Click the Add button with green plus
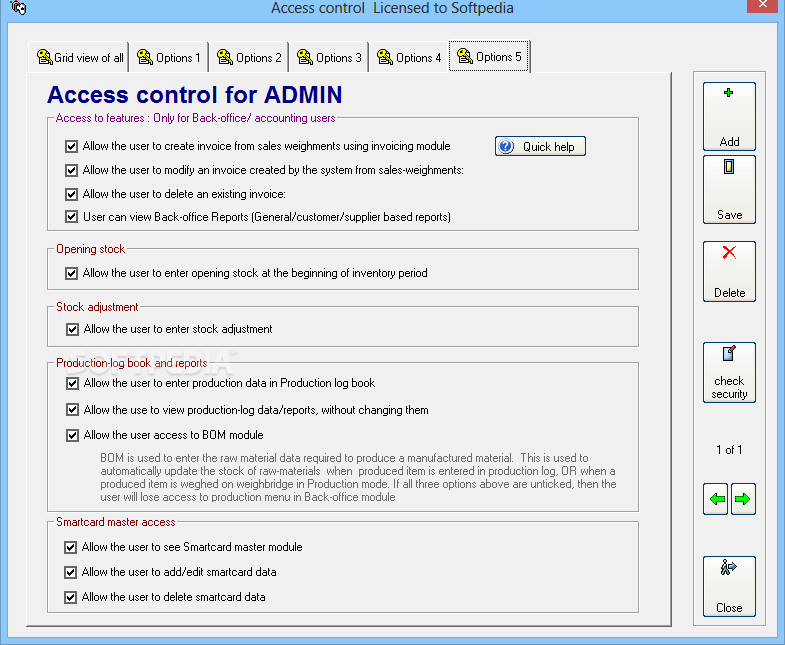The height and width of the screenshot is (645, 785). tap(729, 116)
